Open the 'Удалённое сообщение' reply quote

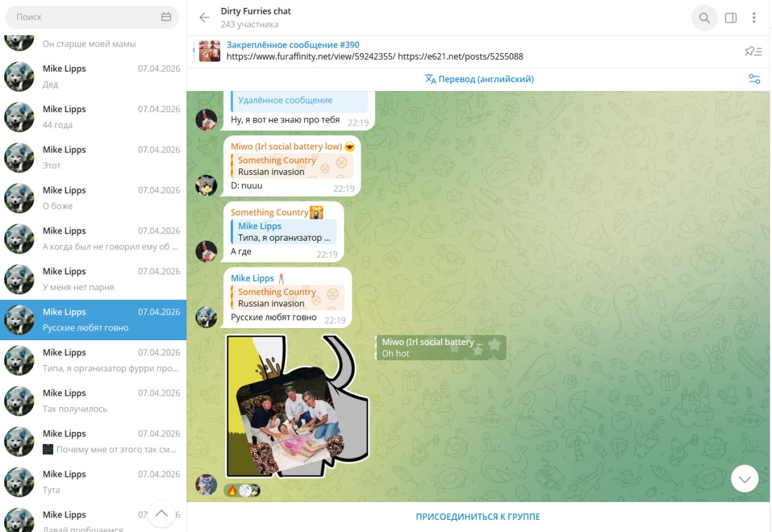(x=299, y=101)
